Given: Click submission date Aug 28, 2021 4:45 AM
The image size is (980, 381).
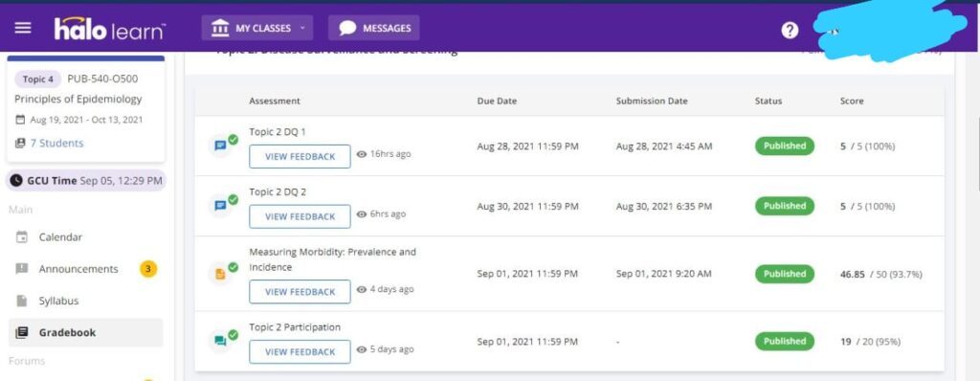Looking at the screenshot, I should [x=664, y=146].
